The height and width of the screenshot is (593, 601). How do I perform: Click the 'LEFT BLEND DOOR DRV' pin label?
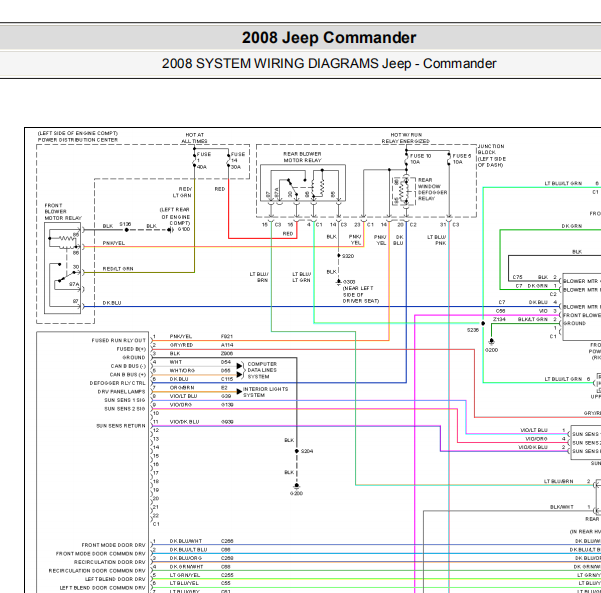115,579
